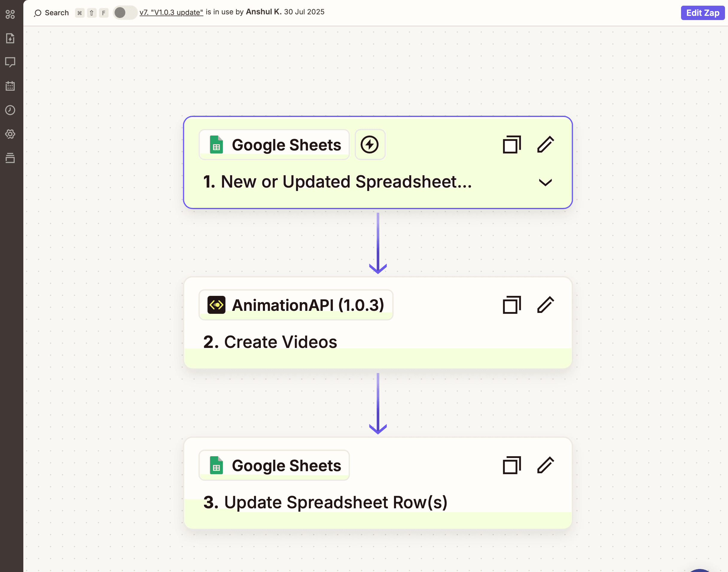Open the feedback chat icon
728x572 pixels.
(x=10, y=62)
